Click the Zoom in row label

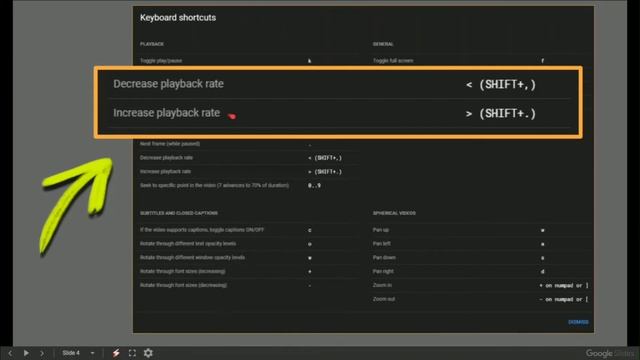coord(382,285)
